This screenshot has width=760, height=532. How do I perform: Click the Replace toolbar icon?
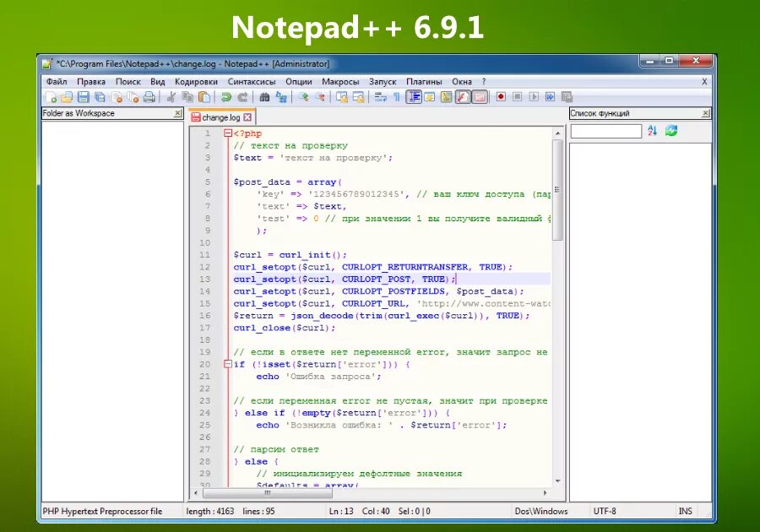point(281,97)
